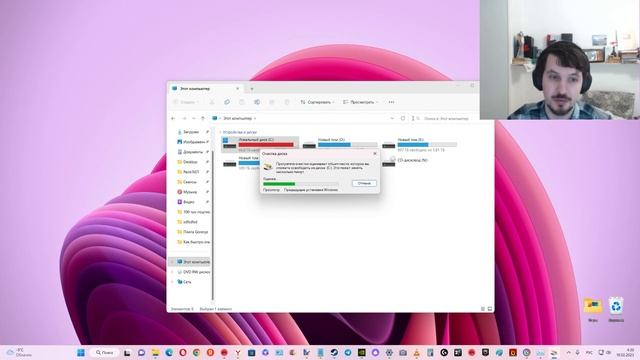Click the Share icon in the Explorer toolbar
Image resolution: width=640 pixels, height=360 pixels.
pyautogui.click(x=272, y=102)
